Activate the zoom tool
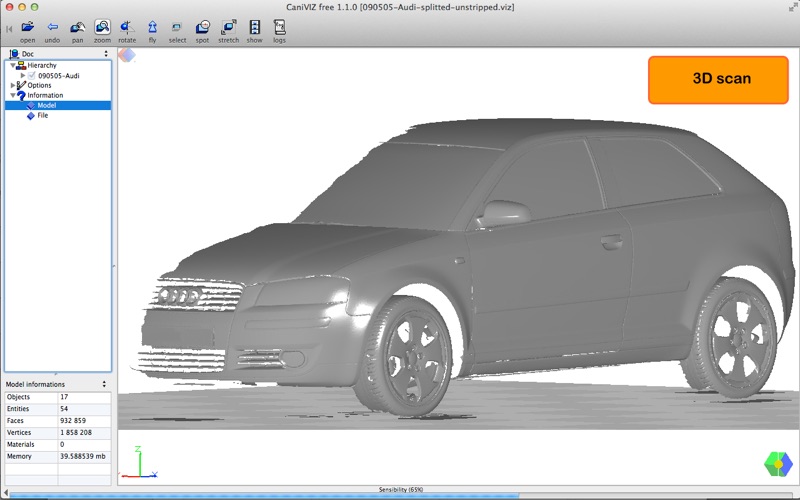This screenshot has width=800, height=500. [102, 32]
